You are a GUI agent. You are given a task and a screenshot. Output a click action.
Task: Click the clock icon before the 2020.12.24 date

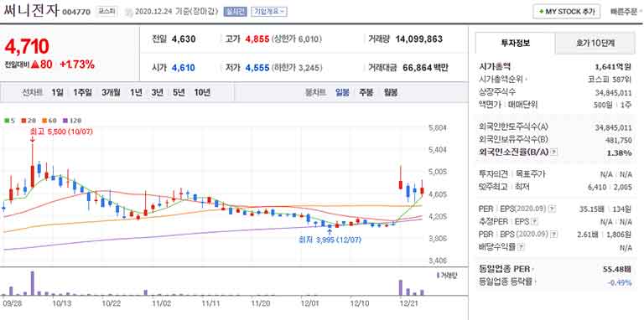click(128, 12)
